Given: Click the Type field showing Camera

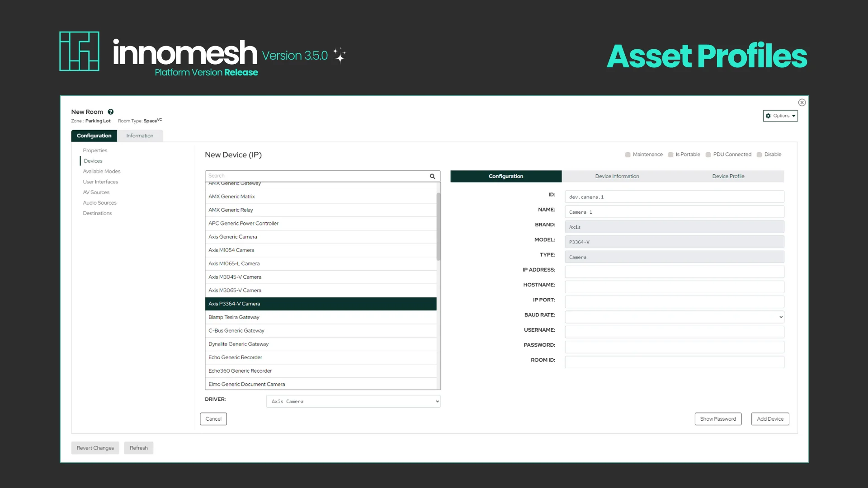Looking at the screenshot, I should (674, 257).
